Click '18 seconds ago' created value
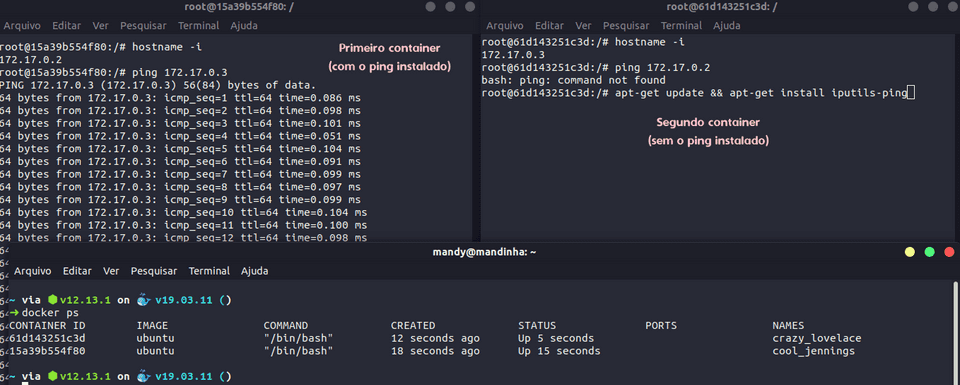The image size is (960, 385). coord(435,351)
